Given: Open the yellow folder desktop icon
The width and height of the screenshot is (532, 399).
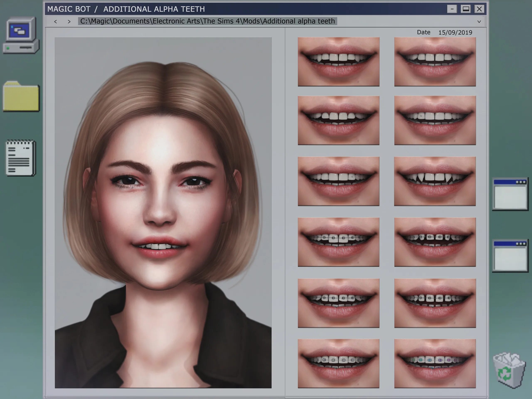Looking at the screenshot, I should pyautogui.click(x=21, y=97).
